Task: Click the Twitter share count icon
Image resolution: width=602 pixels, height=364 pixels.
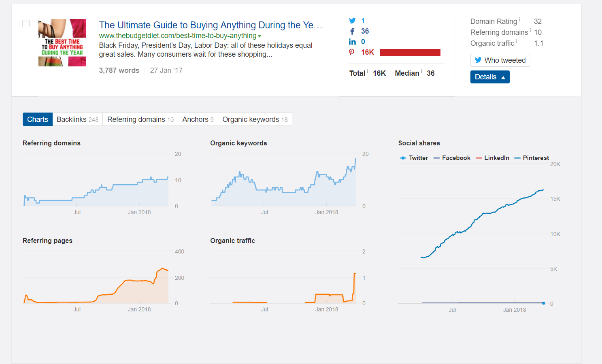Action: pos(352,21)
